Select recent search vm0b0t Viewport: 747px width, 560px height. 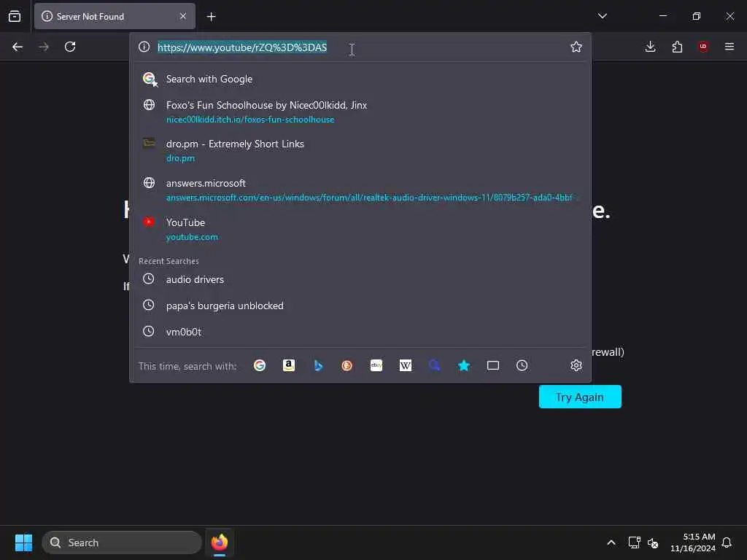point(360,332)
